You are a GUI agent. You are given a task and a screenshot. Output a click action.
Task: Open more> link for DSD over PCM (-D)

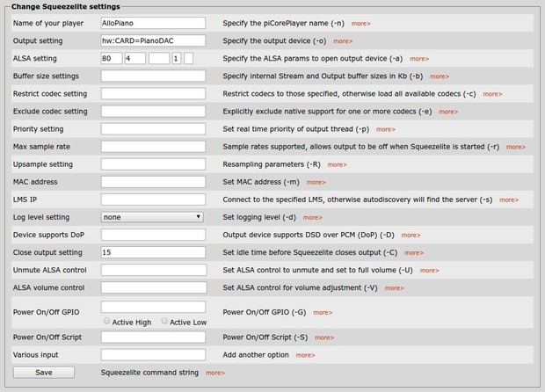(x=411, y=236)
